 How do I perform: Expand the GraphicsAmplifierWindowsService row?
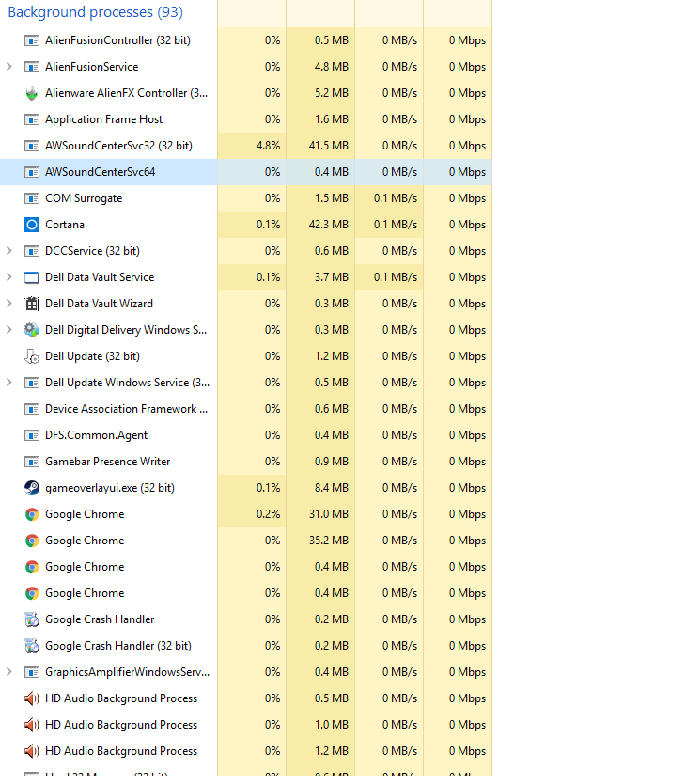click(x=9, y=671)
